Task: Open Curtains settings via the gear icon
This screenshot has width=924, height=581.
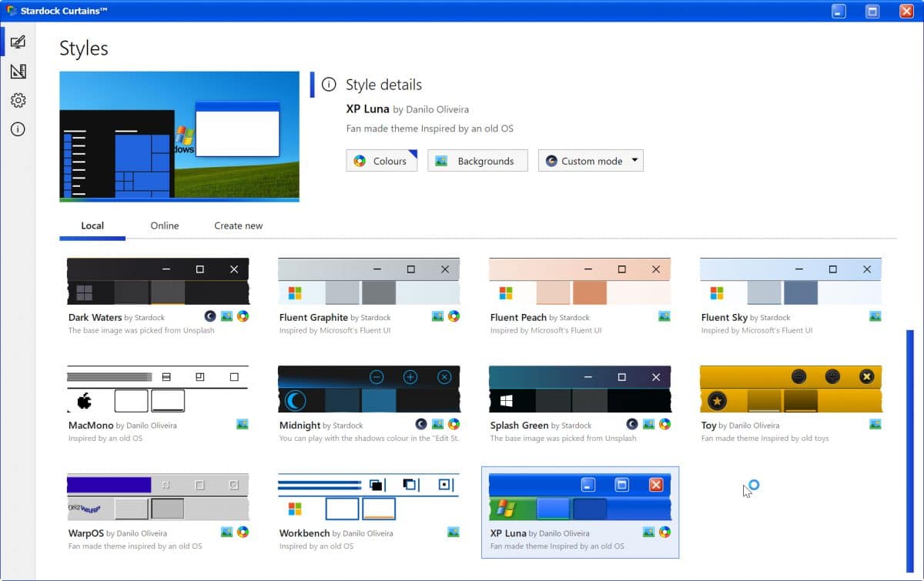Action: pyautogui.click(x=18, y=100)
